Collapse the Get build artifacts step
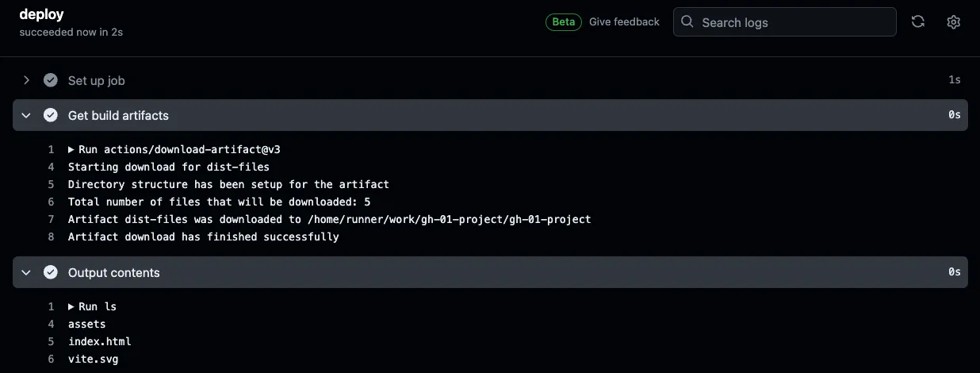 tap(26, 115)
